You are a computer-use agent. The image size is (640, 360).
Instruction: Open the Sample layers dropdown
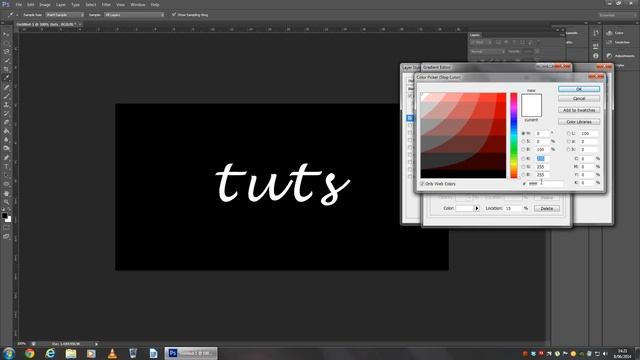[x=134, y=15]
